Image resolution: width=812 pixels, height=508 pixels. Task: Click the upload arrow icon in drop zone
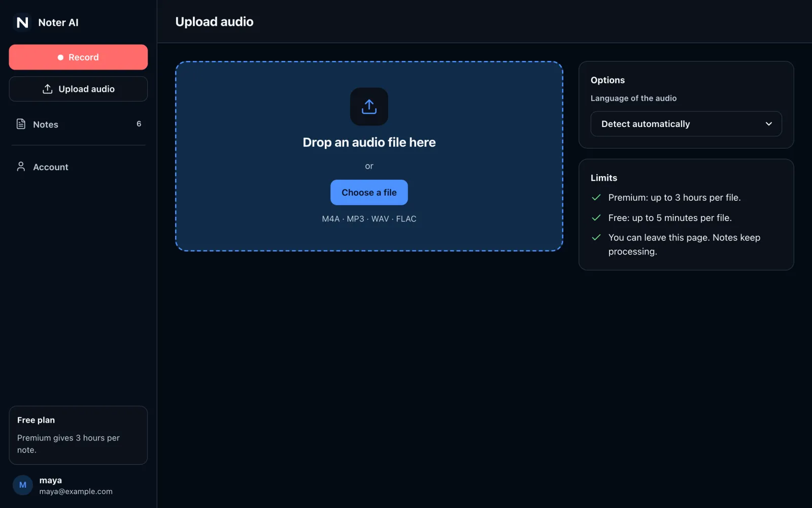369,107
